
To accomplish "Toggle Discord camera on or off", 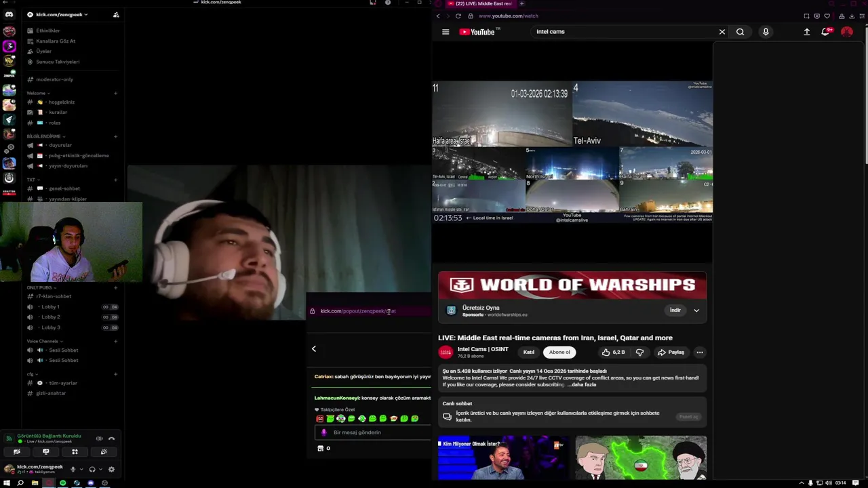I will [17, 451].
